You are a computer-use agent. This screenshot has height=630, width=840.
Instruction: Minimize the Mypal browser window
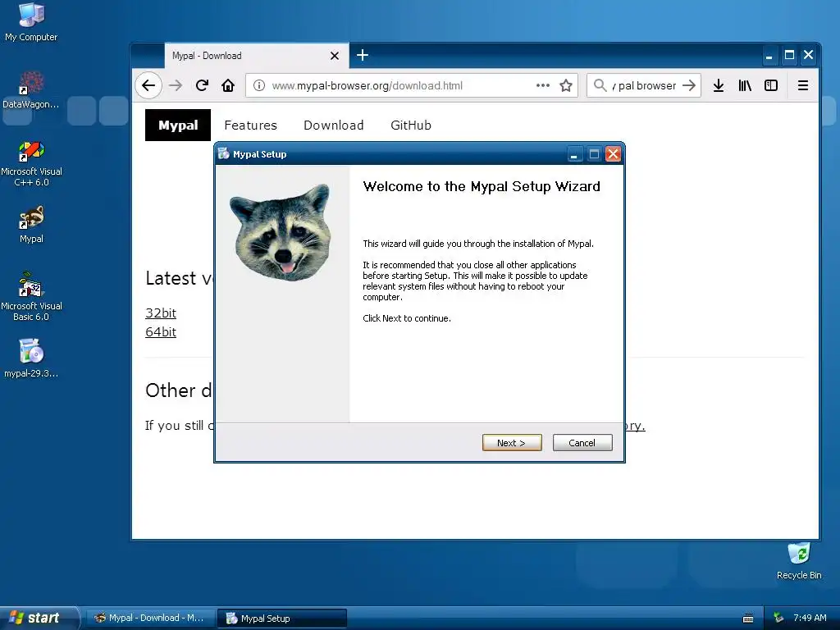click(769, 55)
